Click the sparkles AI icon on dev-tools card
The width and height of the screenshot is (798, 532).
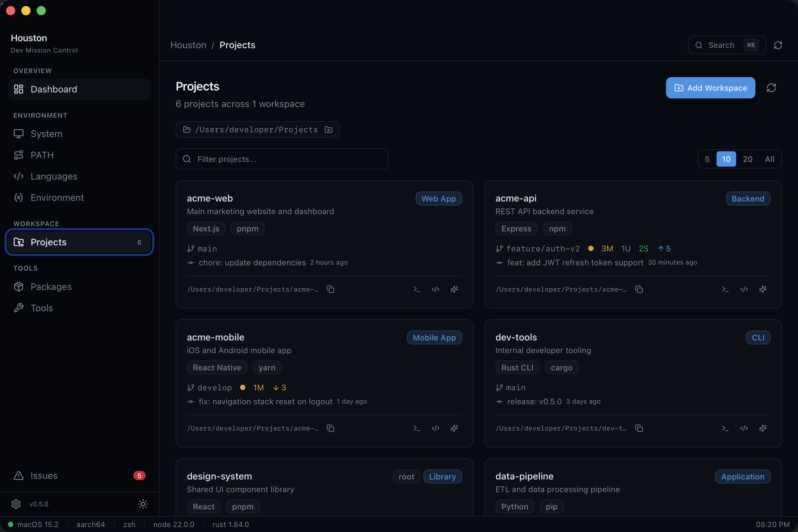763,428
